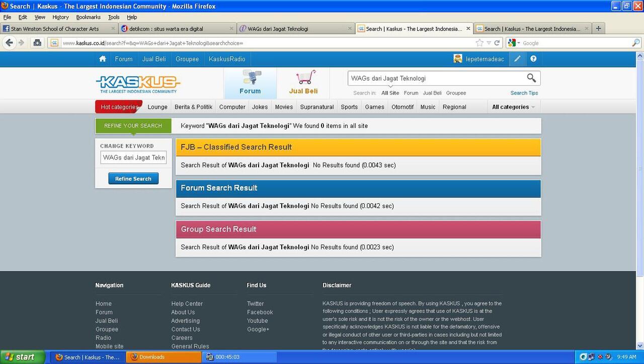Select the Jual Beli shopping cart icon
Image resolution: width=644 pixels, height=364 pixels.
[304, 83]
